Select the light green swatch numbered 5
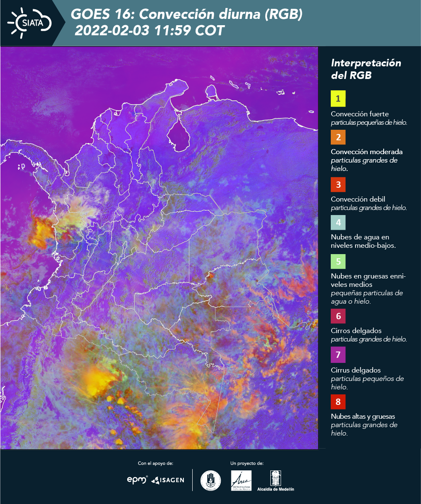 click(x=338, y=262)
